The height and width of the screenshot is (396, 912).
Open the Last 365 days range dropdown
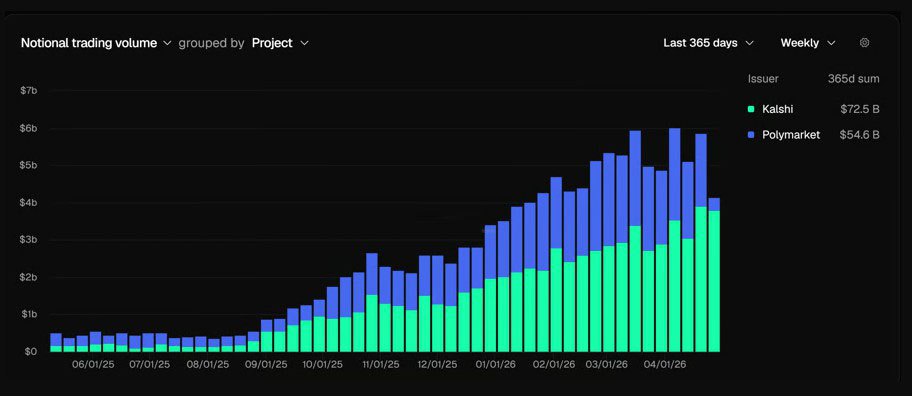point(708,43)
